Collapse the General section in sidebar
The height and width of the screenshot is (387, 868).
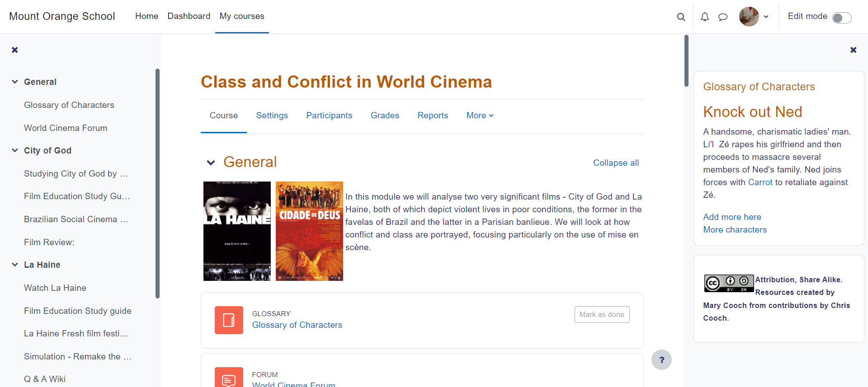click(x=15, y=82)
